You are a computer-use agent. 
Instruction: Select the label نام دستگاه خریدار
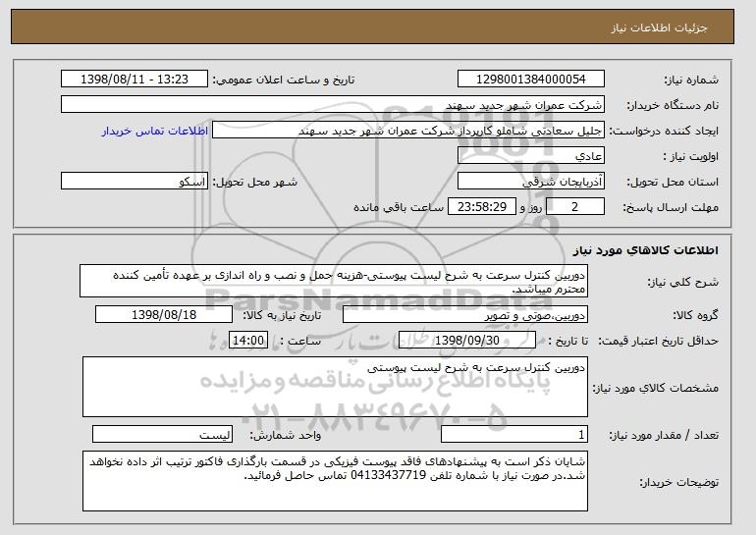coord(673,106)
